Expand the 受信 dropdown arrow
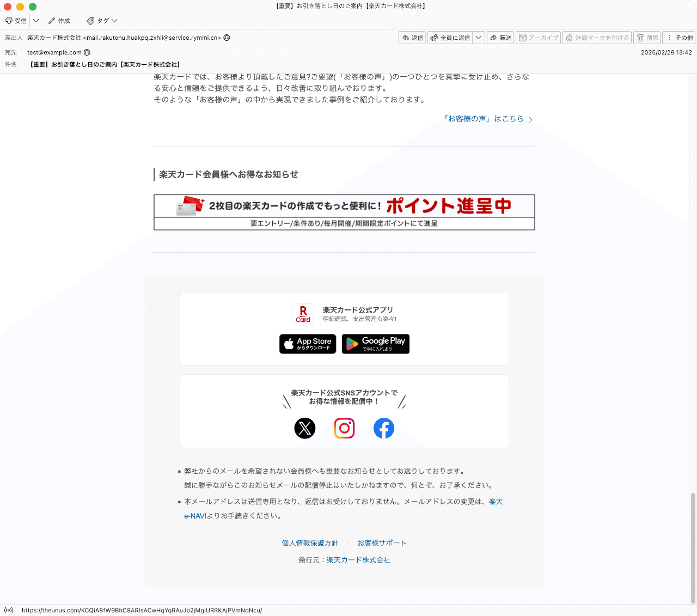Image resolution: width=697 pixels, height=616 pixels. click(35, 21)
